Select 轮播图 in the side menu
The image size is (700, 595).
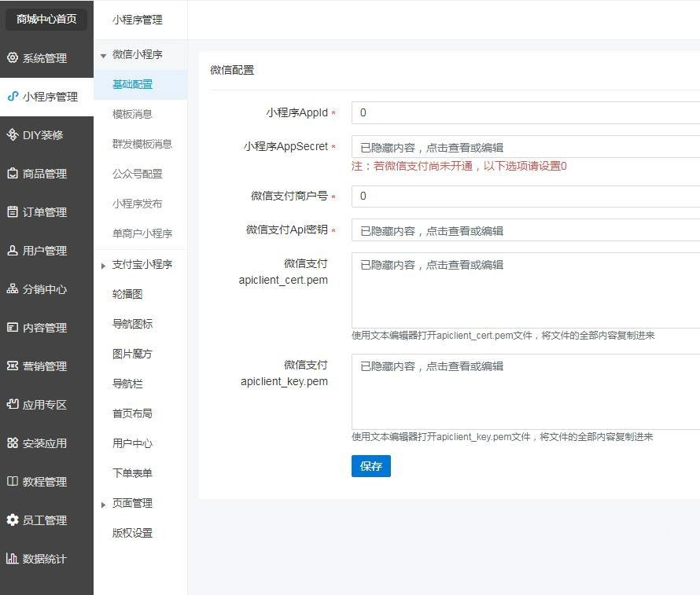(127, 294)
